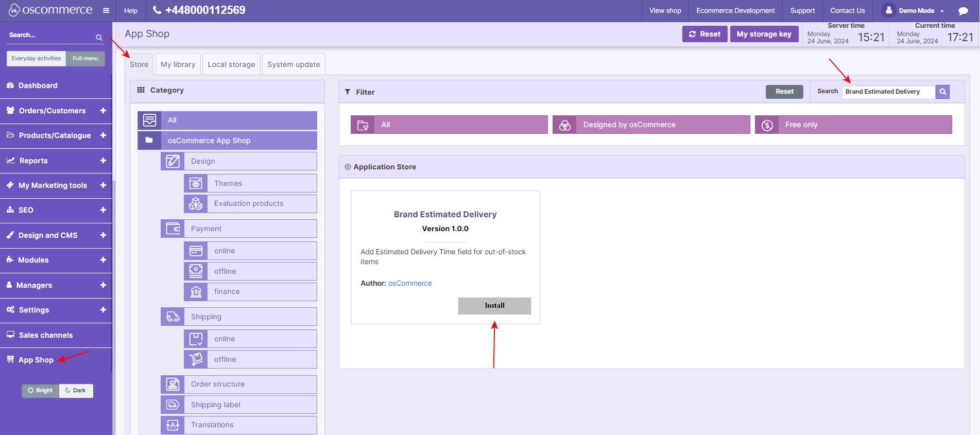Expand Settings submenu plus sign

point(103,310)
